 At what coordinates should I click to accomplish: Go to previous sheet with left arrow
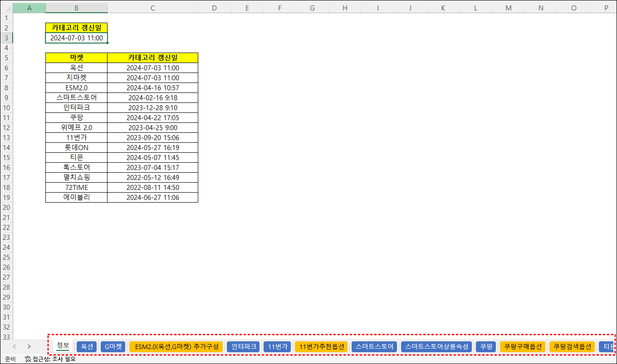(x=14, y=347)
